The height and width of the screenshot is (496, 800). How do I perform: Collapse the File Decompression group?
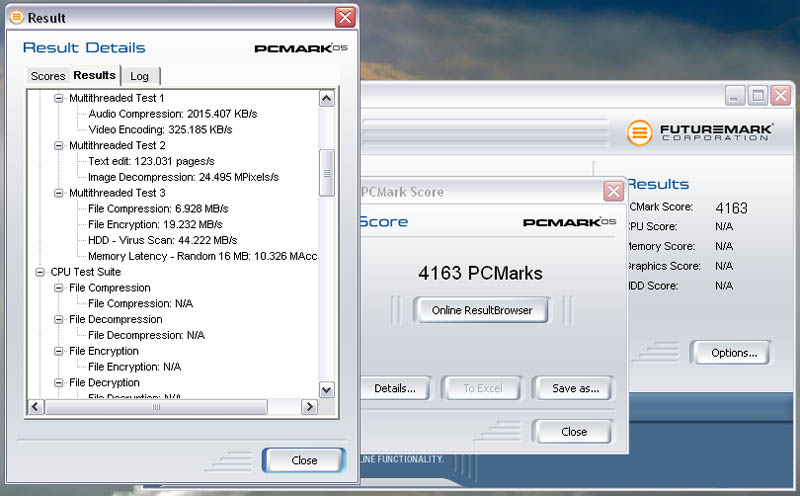pyautogui.click(x=59, y=319)
